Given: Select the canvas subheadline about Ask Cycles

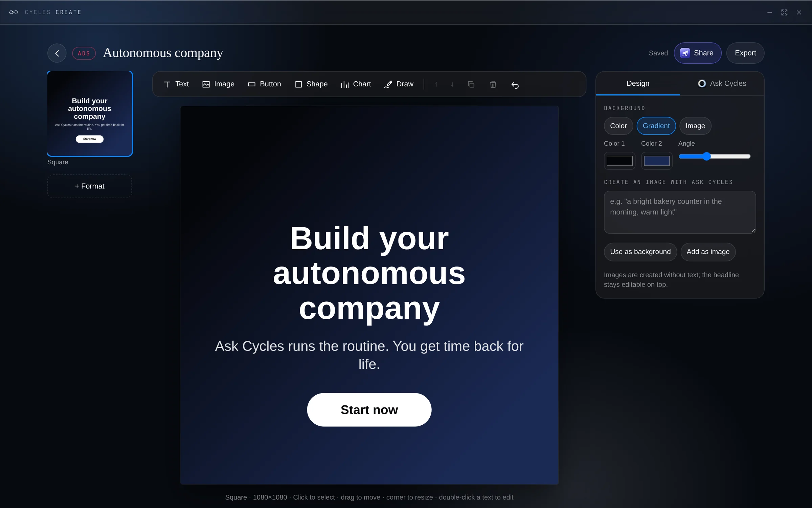Looking at the screenshot, I should pos(369,355).
